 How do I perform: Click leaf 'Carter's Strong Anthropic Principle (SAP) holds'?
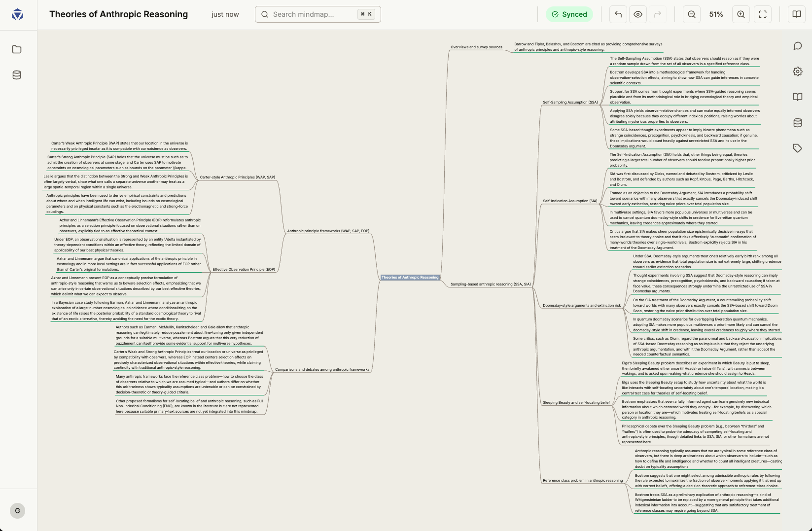(117, 163)
